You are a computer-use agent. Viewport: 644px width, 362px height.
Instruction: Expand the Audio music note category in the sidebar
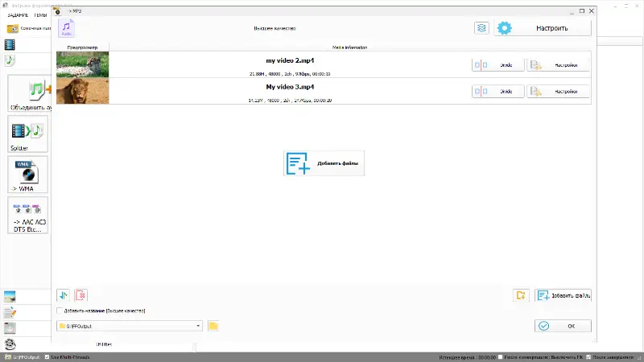point(10,60)
